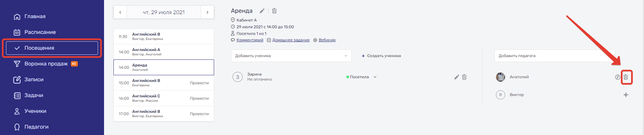Click Провести for 16:00 Английский C

tap(199, 98)
